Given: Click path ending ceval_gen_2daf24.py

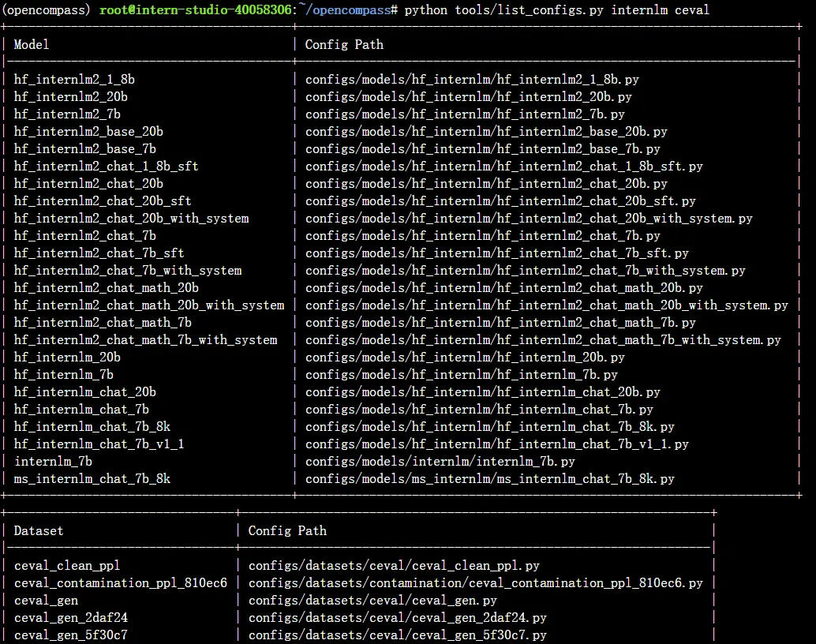Looking at the screenshot, I should click(398, 617).
